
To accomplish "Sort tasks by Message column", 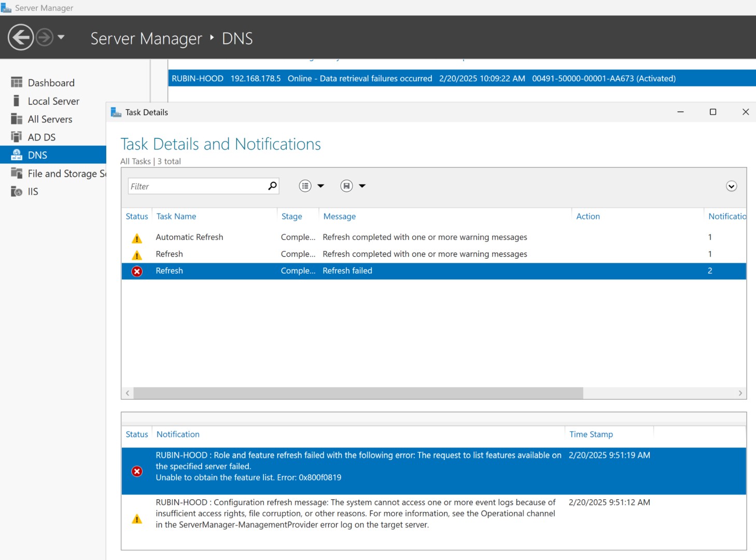I will click(340, 216).
